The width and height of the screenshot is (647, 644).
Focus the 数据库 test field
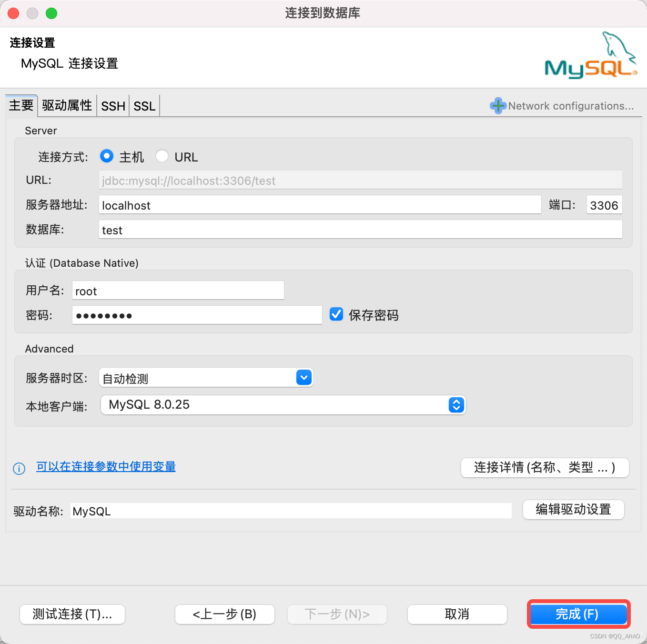pyautogui.click(x=361, y=230)
